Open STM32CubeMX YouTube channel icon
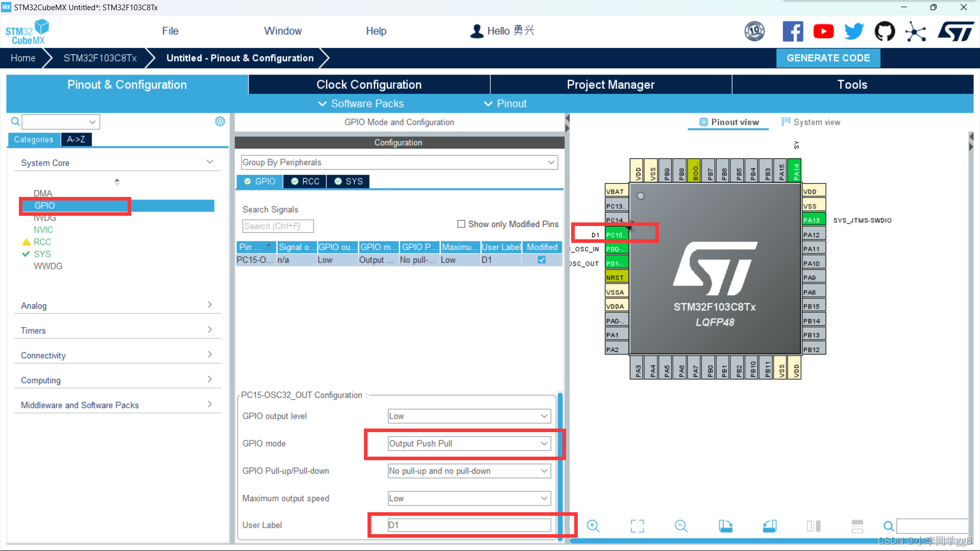 [x=823, y=31]
